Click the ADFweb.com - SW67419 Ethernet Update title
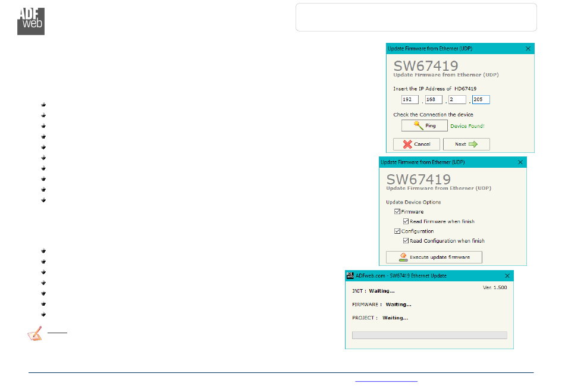This screenshot has height=392, width=565. 401,276
